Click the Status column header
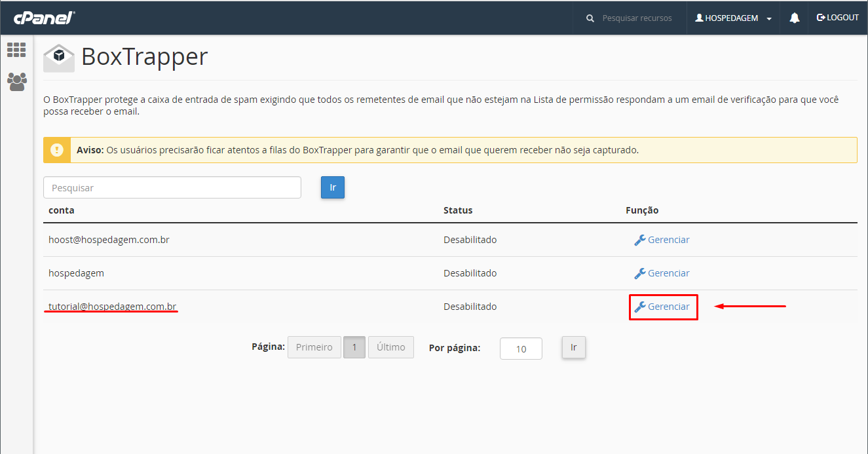868x454 pixels. click(458, 210)
